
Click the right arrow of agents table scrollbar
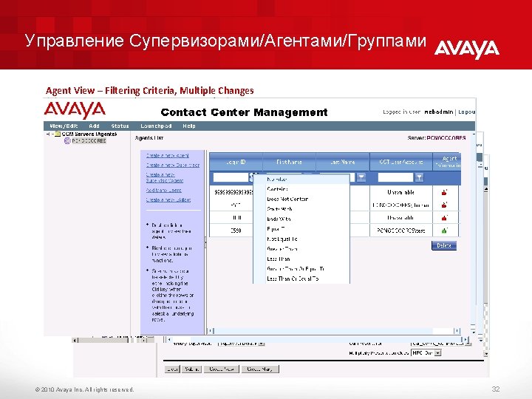point(457,330)
